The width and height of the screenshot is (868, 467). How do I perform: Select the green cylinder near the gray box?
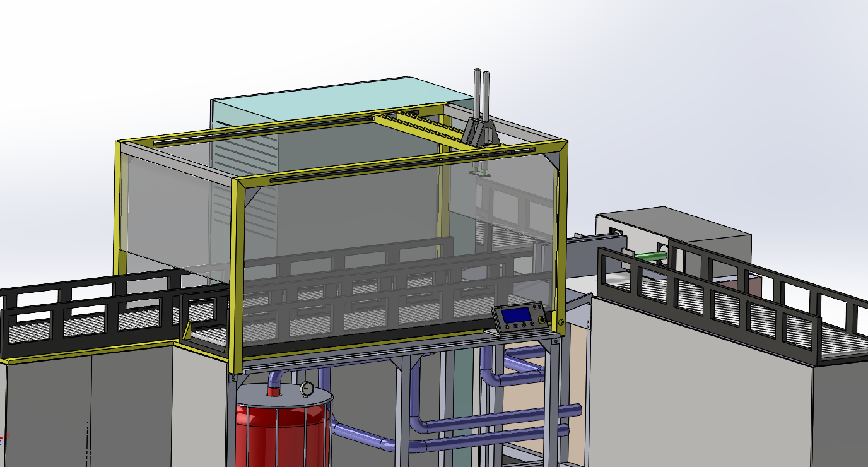(x=652, y=257)
